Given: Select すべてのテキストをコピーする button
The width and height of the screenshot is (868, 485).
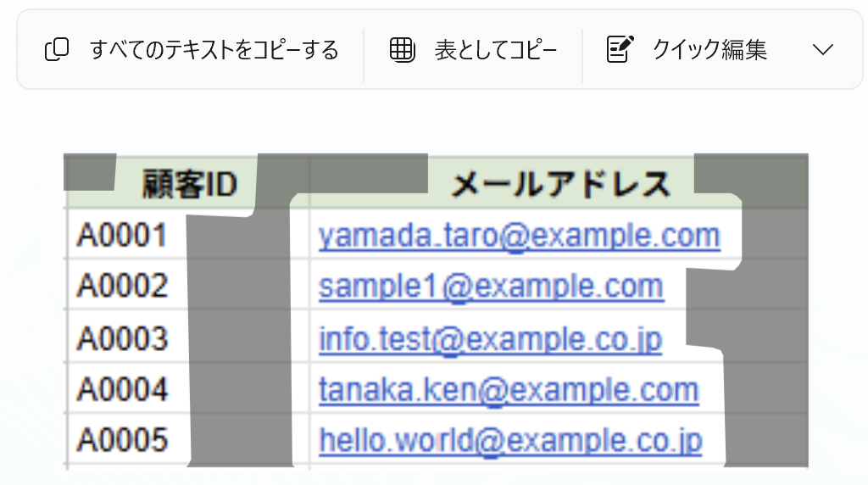Looking at the screenshot, I should (192, 49).
